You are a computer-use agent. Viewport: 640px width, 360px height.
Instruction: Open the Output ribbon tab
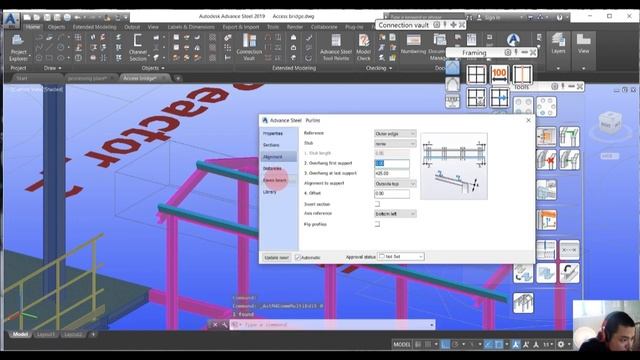click(132, 27)
